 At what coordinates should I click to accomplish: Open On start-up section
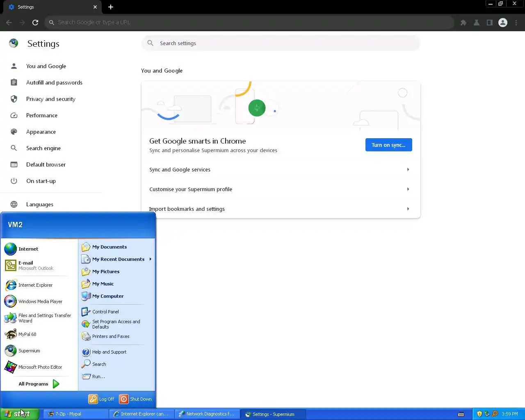pos(41,181)
